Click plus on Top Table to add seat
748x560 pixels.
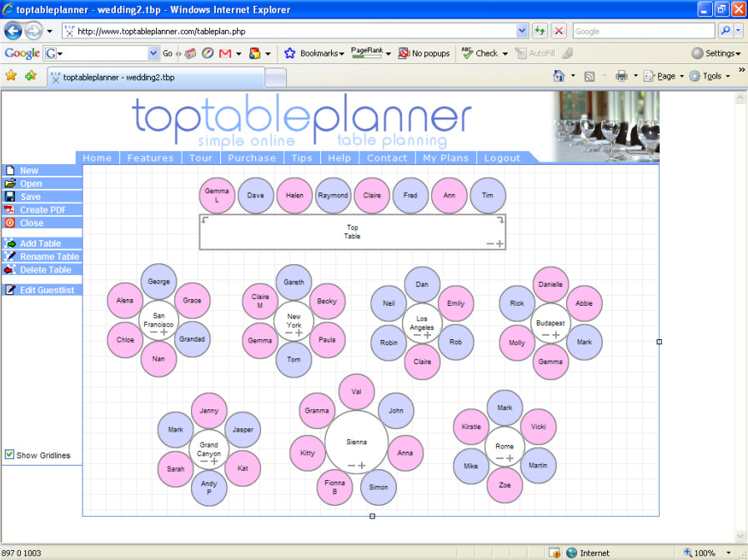tap(500, 243)
